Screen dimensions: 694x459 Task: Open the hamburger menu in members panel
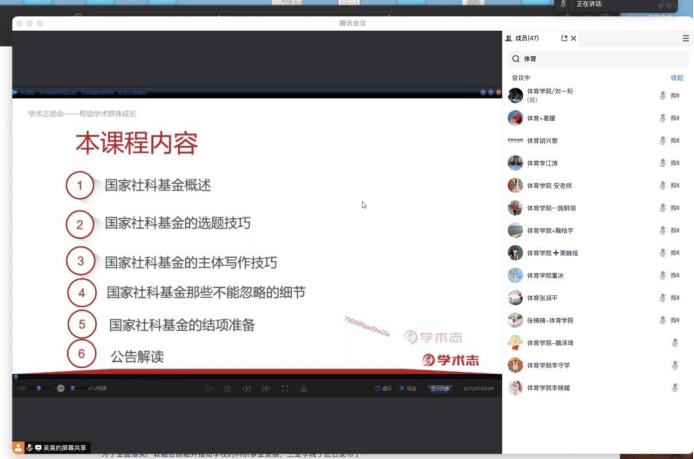click(x=685, y=38)
